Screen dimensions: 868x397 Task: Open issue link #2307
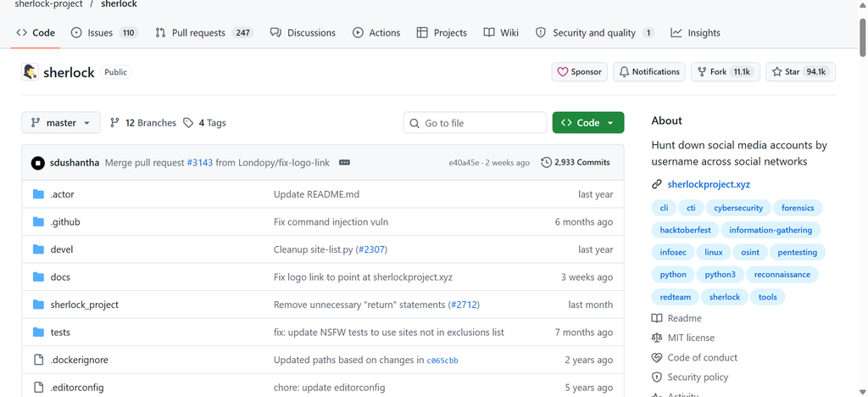click(x=371, y=249)
